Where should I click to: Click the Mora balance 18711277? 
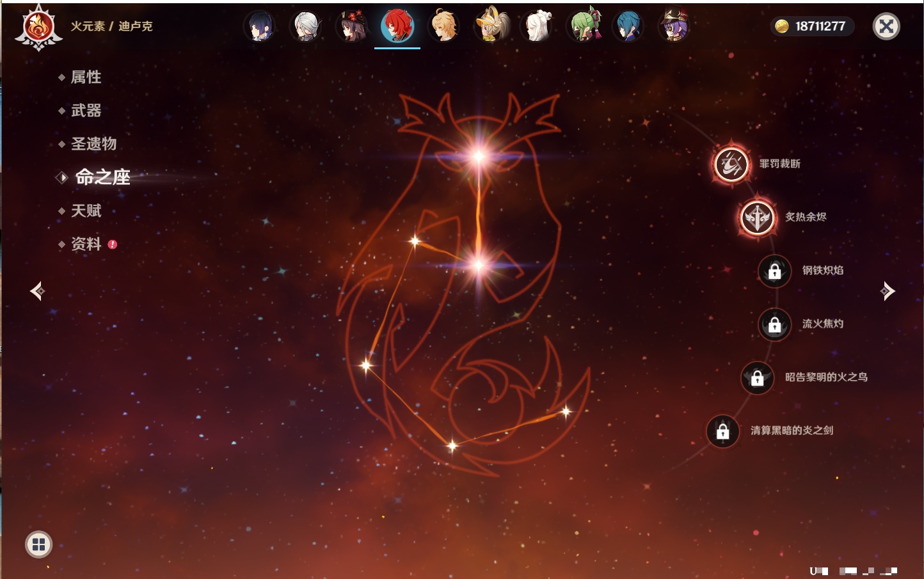click(x=820, y=26)
